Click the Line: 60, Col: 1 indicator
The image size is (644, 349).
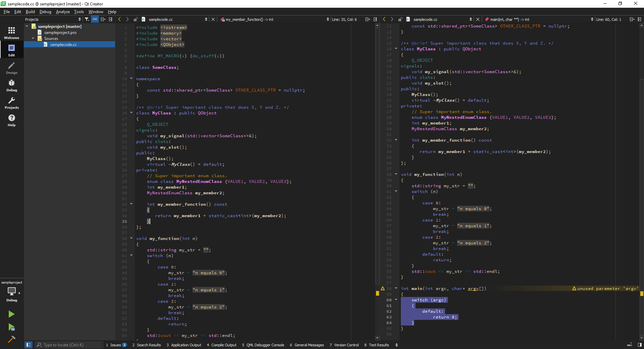click(609, 19)
